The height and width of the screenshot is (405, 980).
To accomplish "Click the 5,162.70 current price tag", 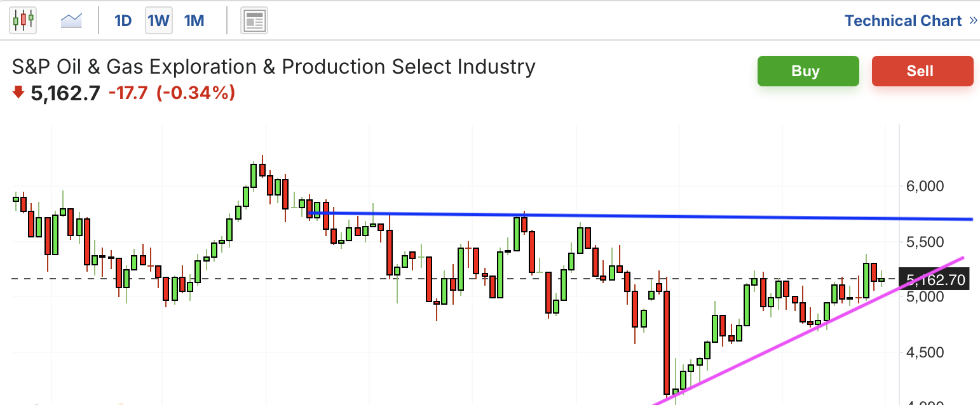I will point(936,279).
